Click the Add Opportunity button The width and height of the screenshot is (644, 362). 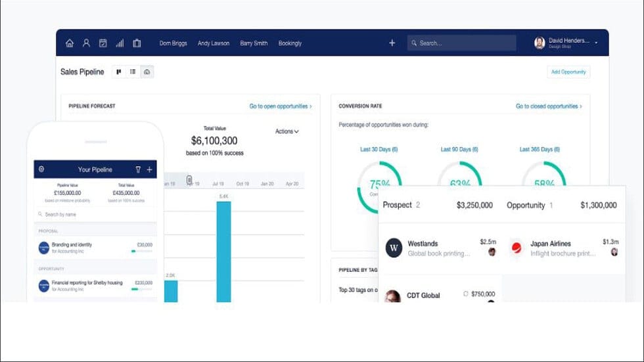tap(568, 72)
